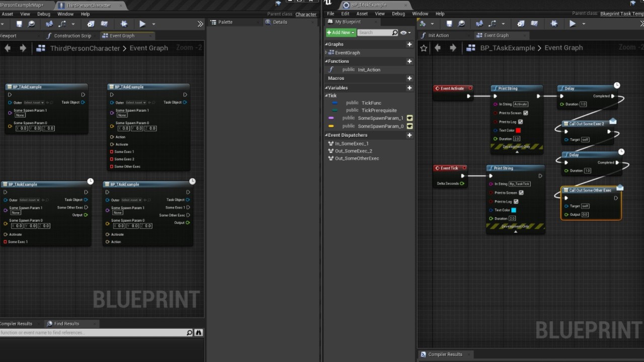This screenshot has width=644, height=362.
Task: Open Class Defaults in left ThirdPersonCharacter toolbar
Action: 104,24
